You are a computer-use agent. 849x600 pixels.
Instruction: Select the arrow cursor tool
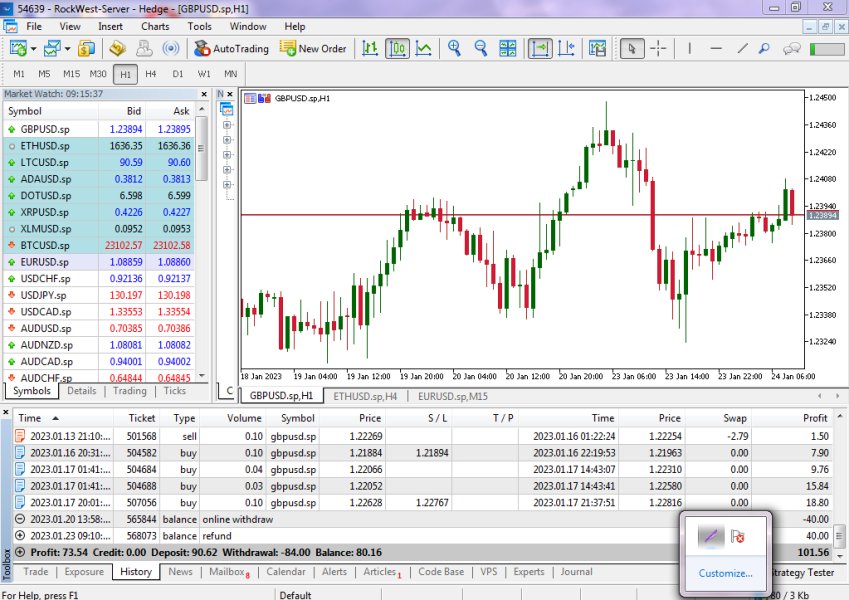point(631,49)
